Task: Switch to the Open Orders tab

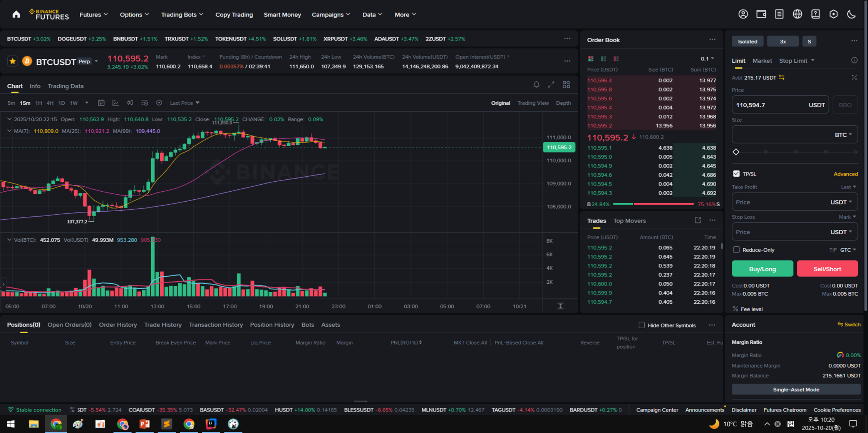Action: [69, 325]
